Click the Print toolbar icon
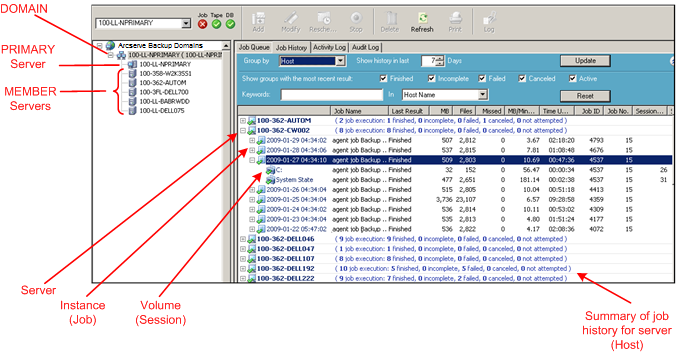Screen dimensions: 684x363 [455, 18]
